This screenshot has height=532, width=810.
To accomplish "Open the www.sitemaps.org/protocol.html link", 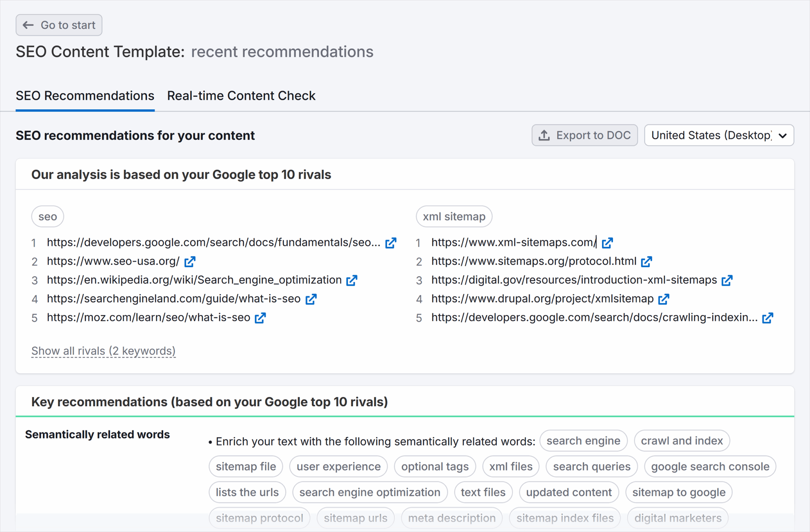I will coord(534,261).
